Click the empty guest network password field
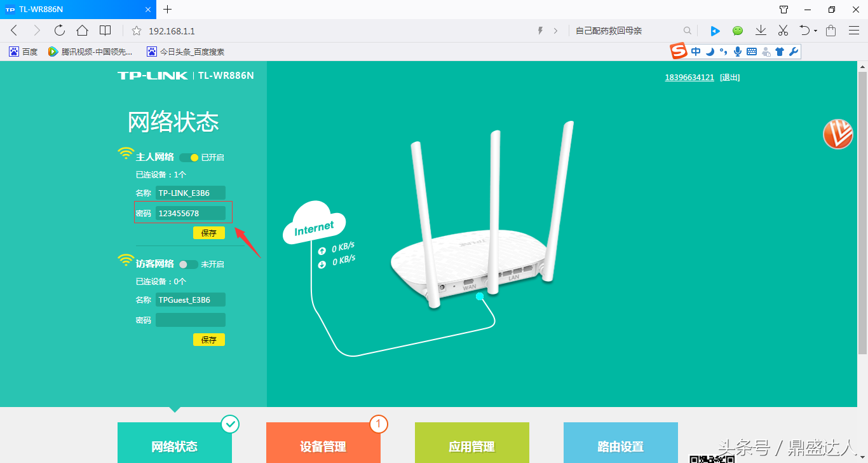The width and height of the screenshot is (868, 463). 191,320
